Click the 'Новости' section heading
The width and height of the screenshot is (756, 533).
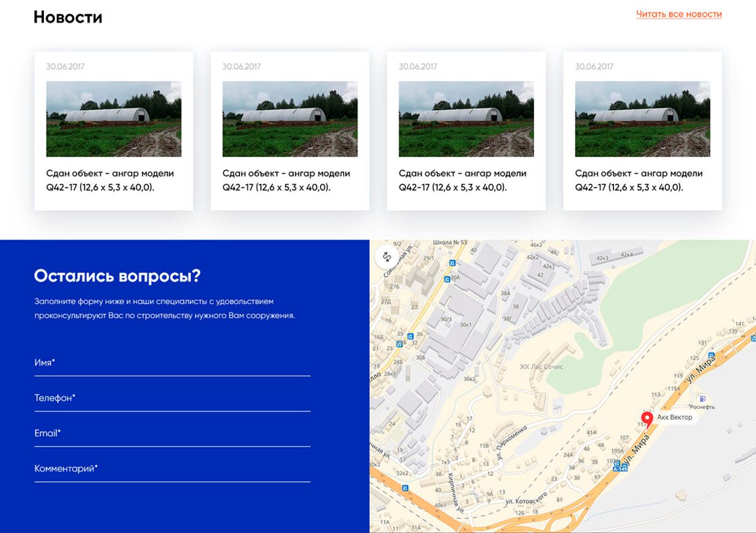[68, 17]
